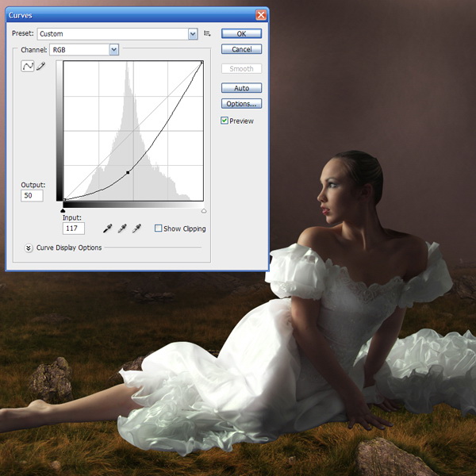476x476 pixels.
Task: Expand Curve Display Options
Action: point(29,248)
